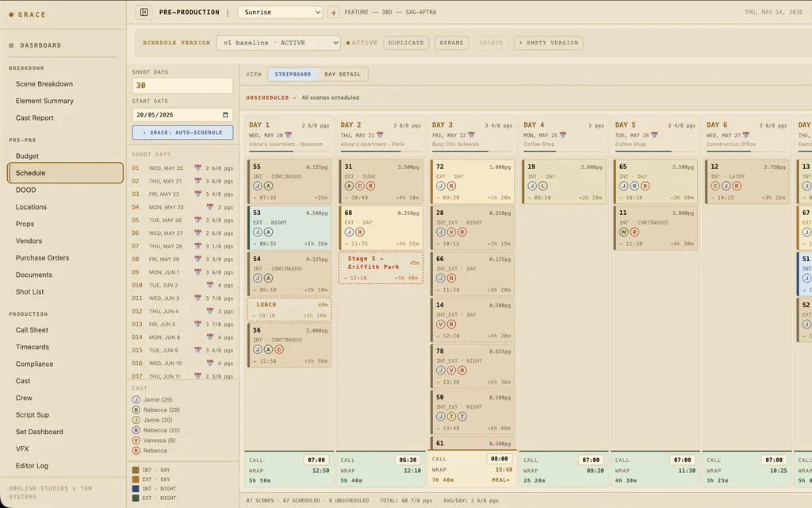The image size is (812, 508).
Task: Select the Lunch strip in Day 1
Action: [289, 310]
